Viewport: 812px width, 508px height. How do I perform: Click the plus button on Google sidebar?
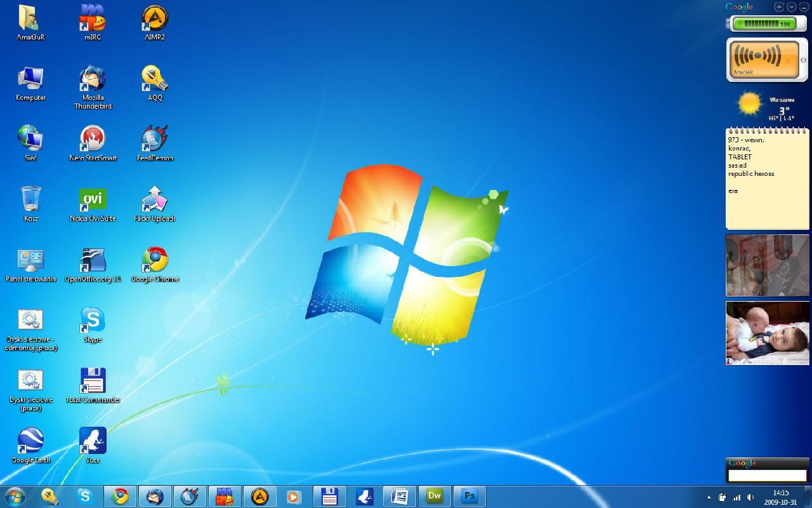[779, 7]
